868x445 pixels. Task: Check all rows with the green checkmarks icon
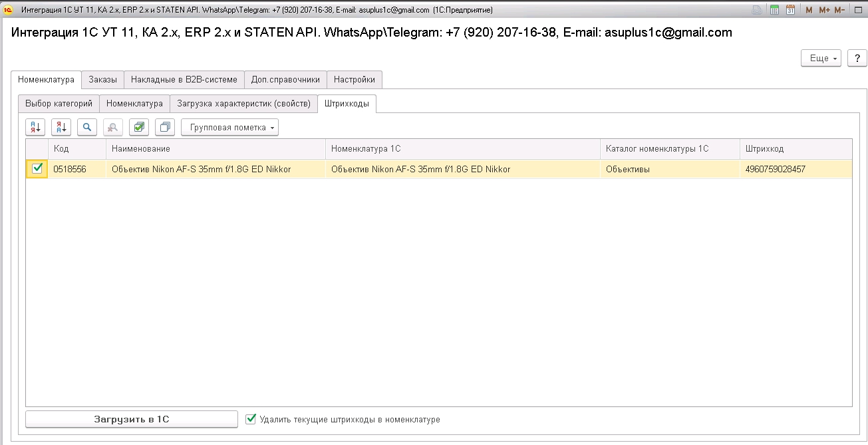coord(139,127)
